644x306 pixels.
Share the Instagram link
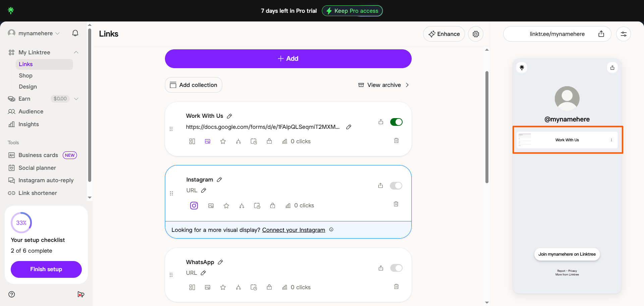tap(380, 186)
